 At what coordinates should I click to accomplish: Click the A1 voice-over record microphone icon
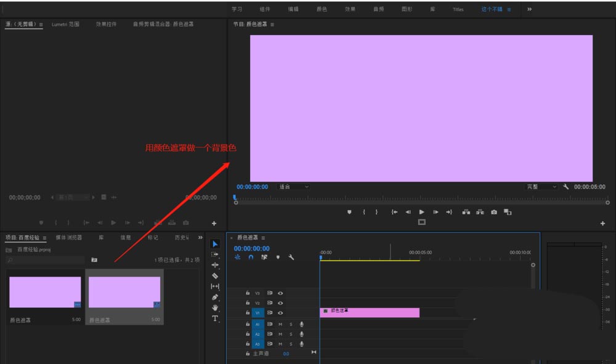(302, 325)
